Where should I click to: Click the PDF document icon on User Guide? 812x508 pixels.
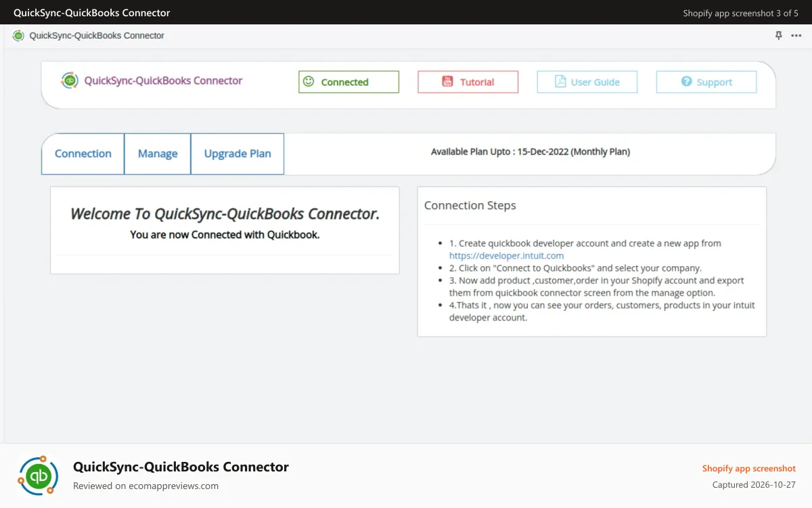[560, 81]
